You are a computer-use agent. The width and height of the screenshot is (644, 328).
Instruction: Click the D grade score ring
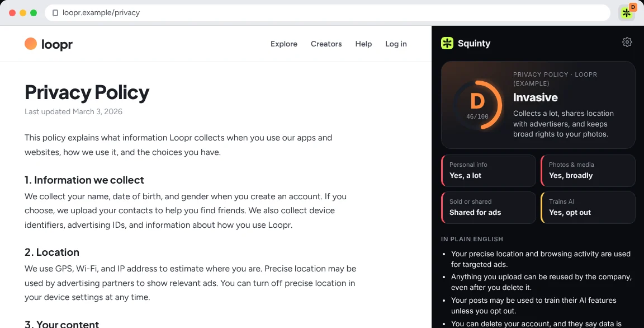(x=477, y=105)
